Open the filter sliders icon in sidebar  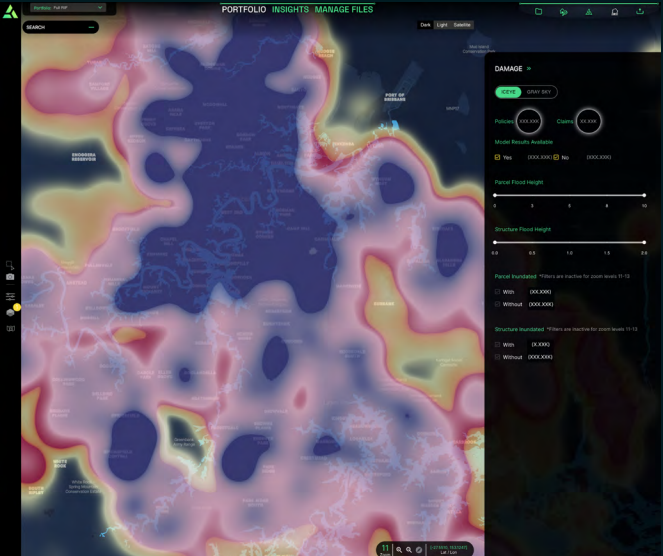[x=10, y=296]
